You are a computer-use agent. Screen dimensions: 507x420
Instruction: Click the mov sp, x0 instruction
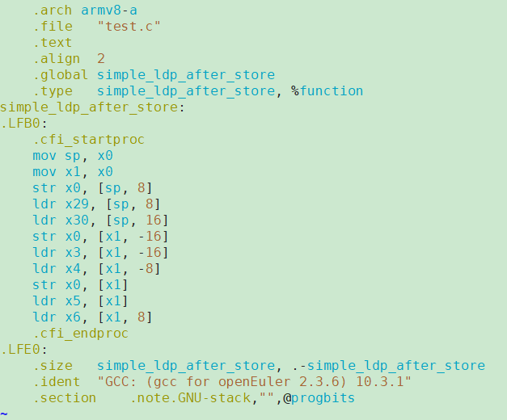[73, 156]
